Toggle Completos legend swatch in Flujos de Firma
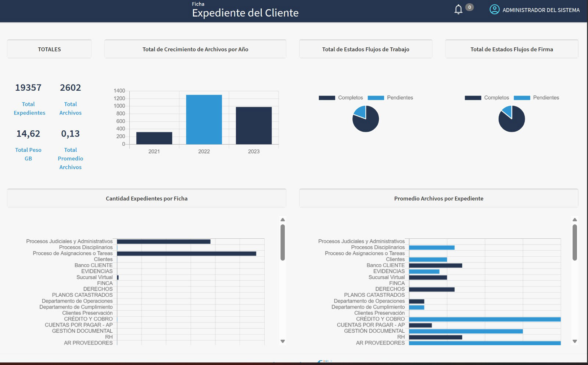588x365 pixels. click(x=473, y=98)
